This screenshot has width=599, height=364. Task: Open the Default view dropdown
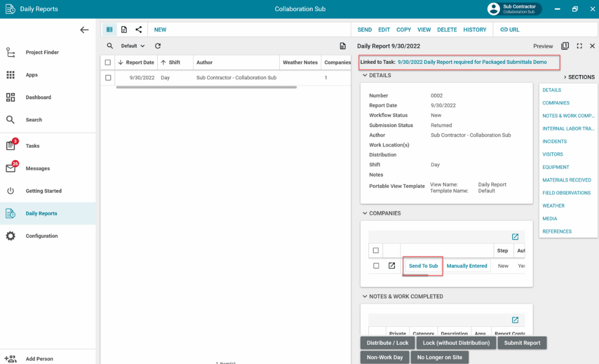(x=133, y=46)
